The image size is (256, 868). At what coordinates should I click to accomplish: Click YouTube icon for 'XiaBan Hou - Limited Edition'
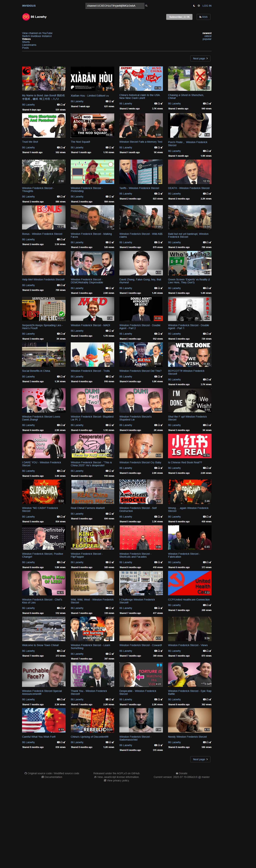(x=107, y=101)
